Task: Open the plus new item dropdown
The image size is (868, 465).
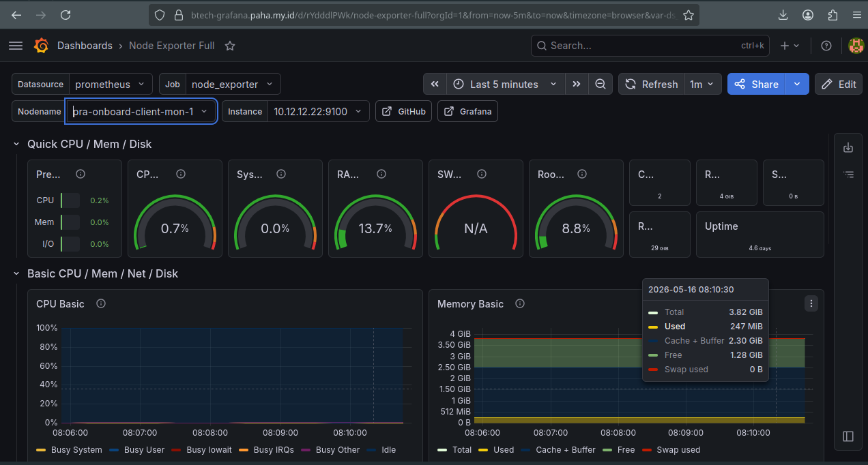Action: coord(790,46)
